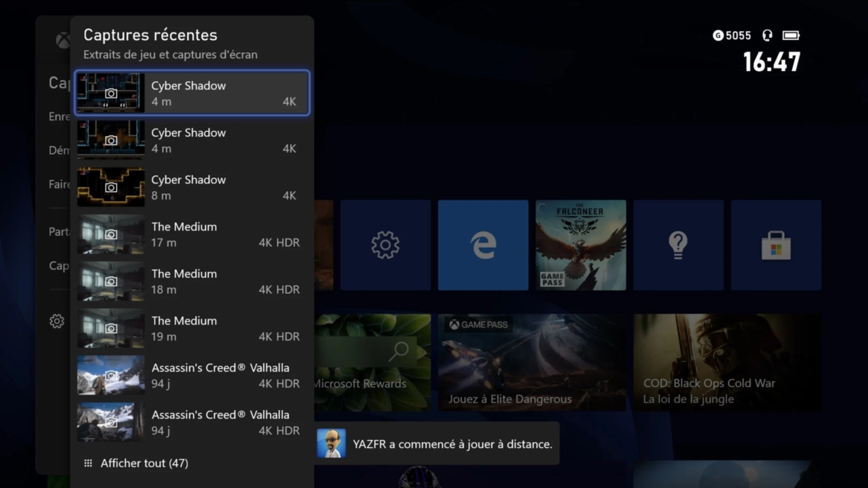Image resolution: width=868 pixels, height=488 pixels.
Task: Open Jouez à Elite Dangerous Game Pass tile
Action: [x=532, y=363]
